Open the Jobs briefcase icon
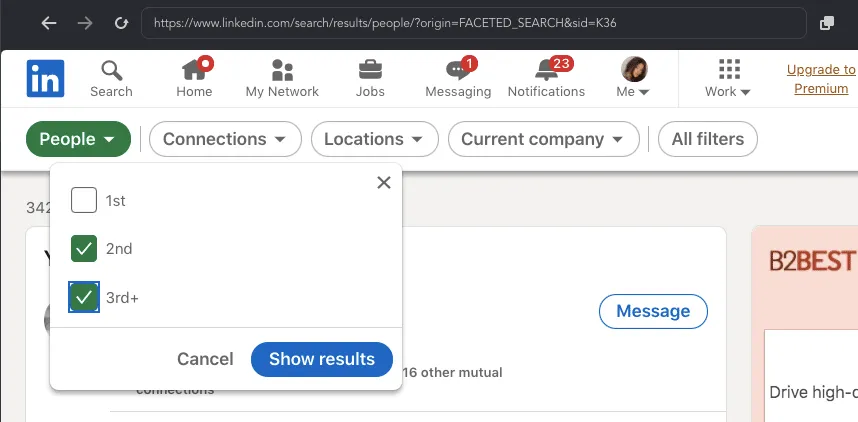858x422 pixels. pos(370,70)
